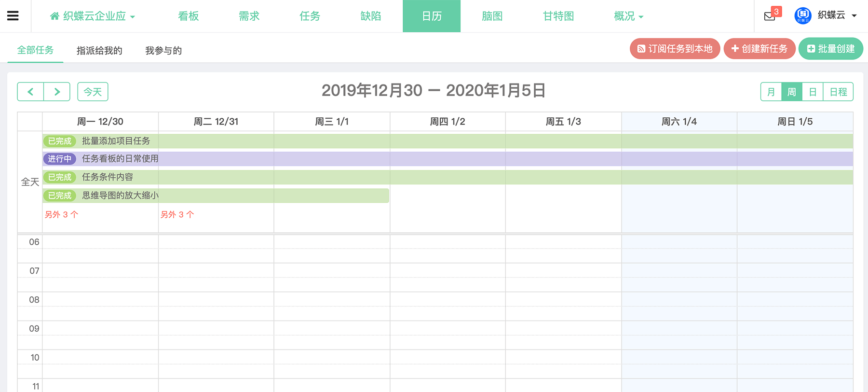Show 另外 3 个 more tasks on Monday
Viewport: 868px width, 392px height.
tap(61, 214)
